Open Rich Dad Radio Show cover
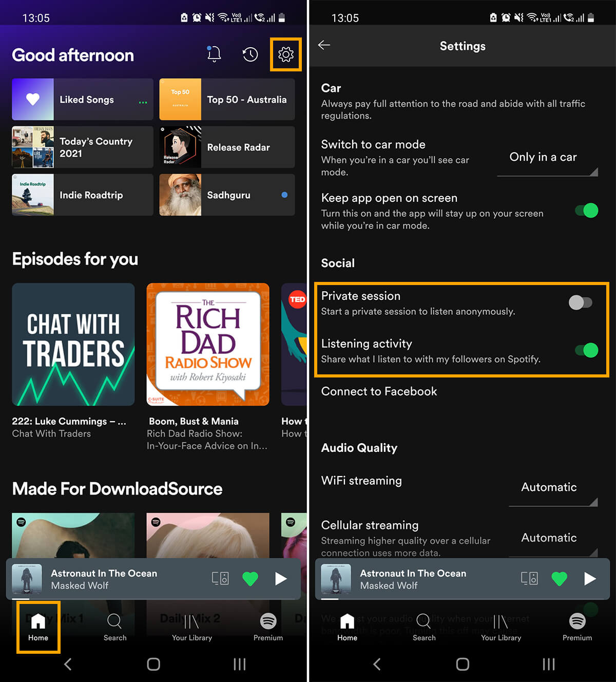 [208, 344]
